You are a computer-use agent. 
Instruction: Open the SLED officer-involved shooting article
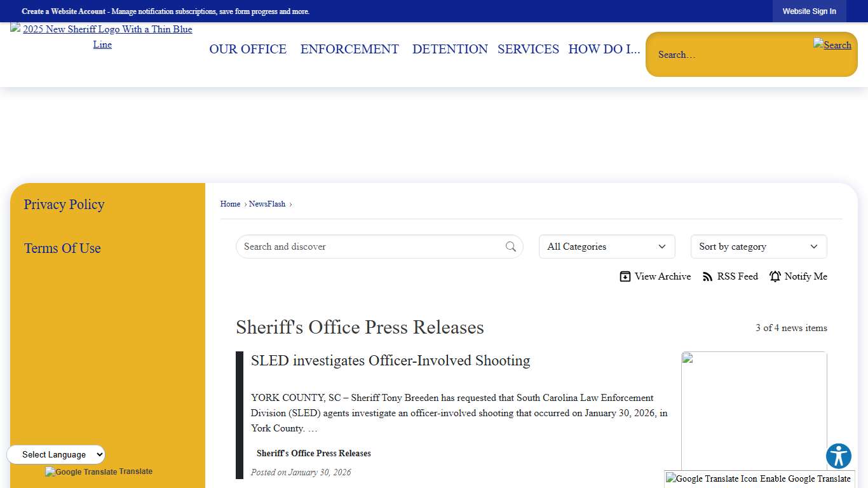click(x=390, y=360)
